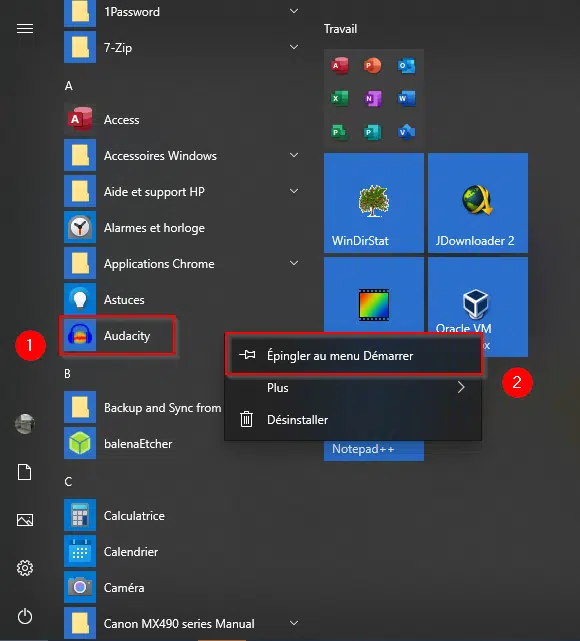The height and width of the screenshot is (641, 580).
Task: Open the Audacity app entry
Action: coord(118,336)
